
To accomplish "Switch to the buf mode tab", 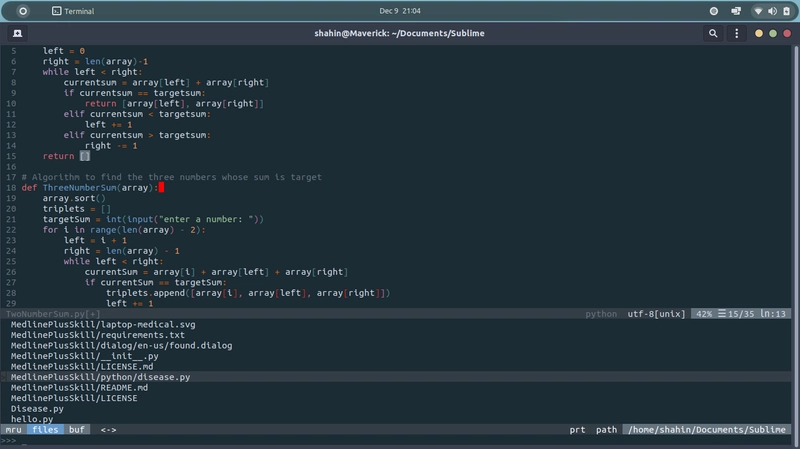I will [76, 430].
